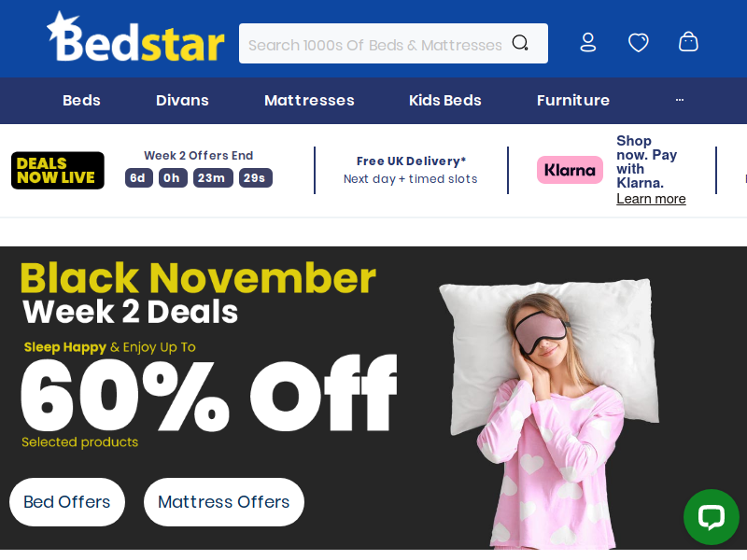Viewport: 747px width, 560px height.
Task: Open the wishlist heart icon
Action: (x=639, y=42)
